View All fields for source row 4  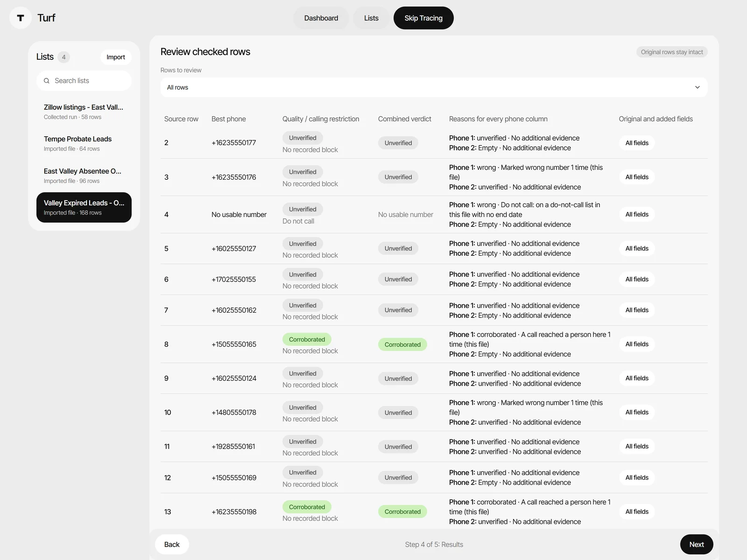click(637, 214)
